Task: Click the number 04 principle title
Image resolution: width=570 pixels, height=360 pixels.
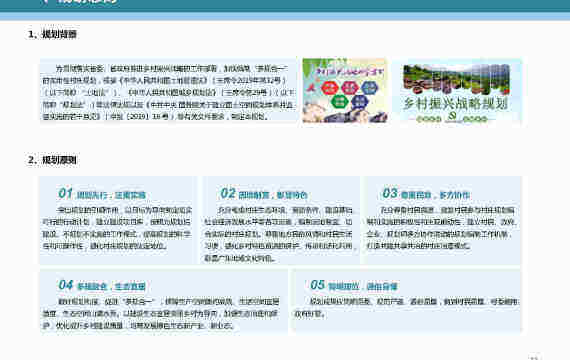Action: tap(102, 285)
